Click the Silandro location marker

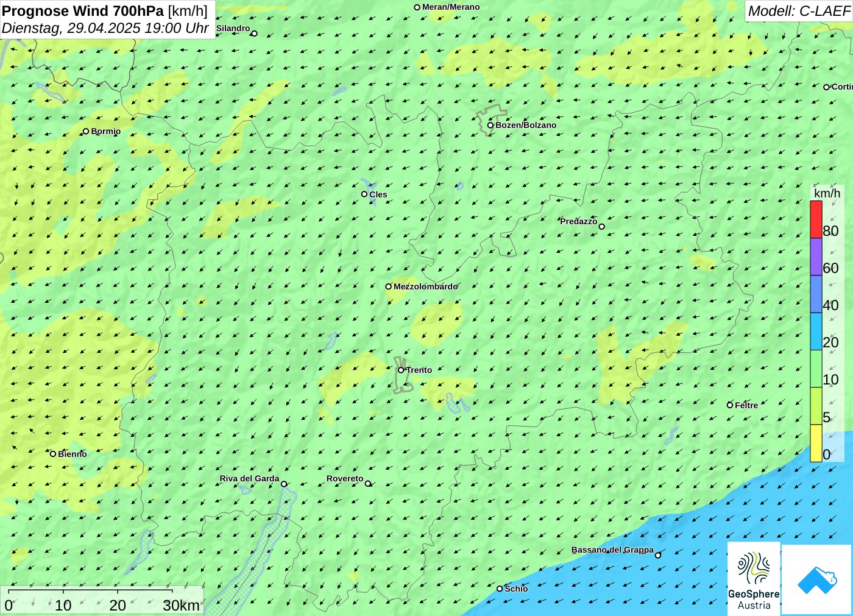(254, 34)
